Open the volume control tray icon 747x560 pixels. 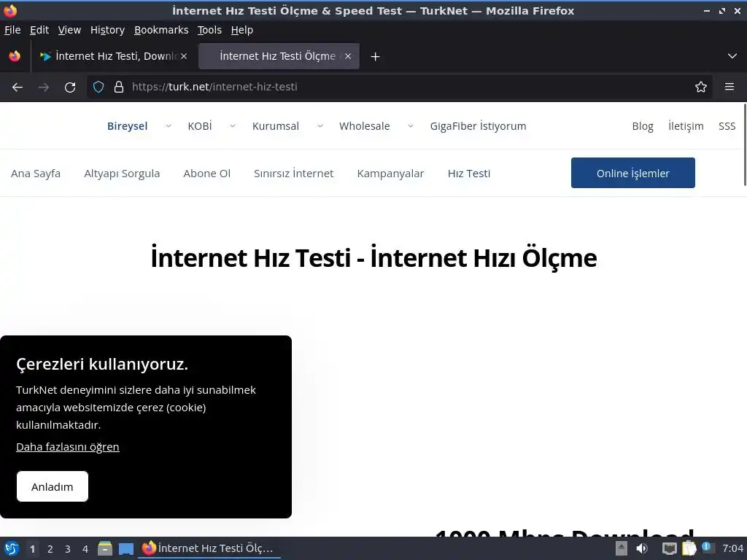pyautogui.click(x=642, y=548)
